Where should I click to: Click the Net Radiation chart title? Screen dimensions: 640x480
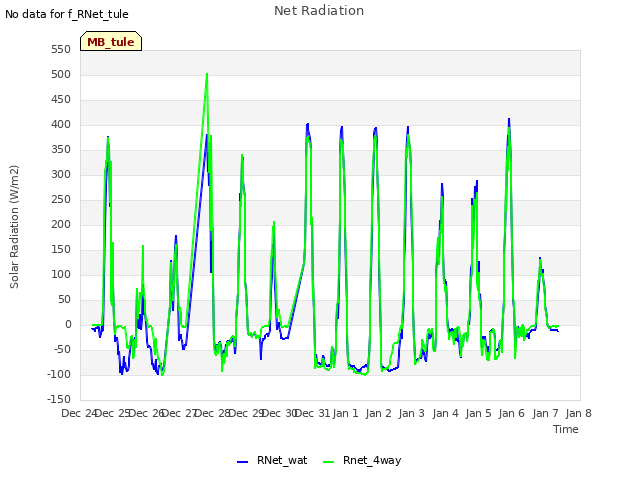click(319, 11)
